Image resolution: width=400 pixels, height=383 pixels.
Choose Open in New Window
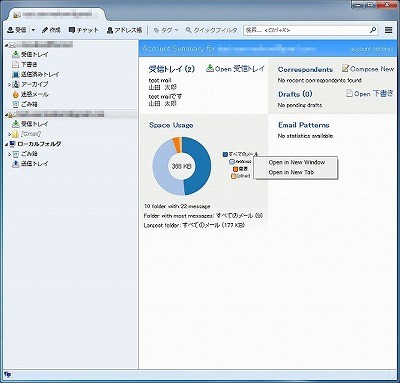click(296, 162)
